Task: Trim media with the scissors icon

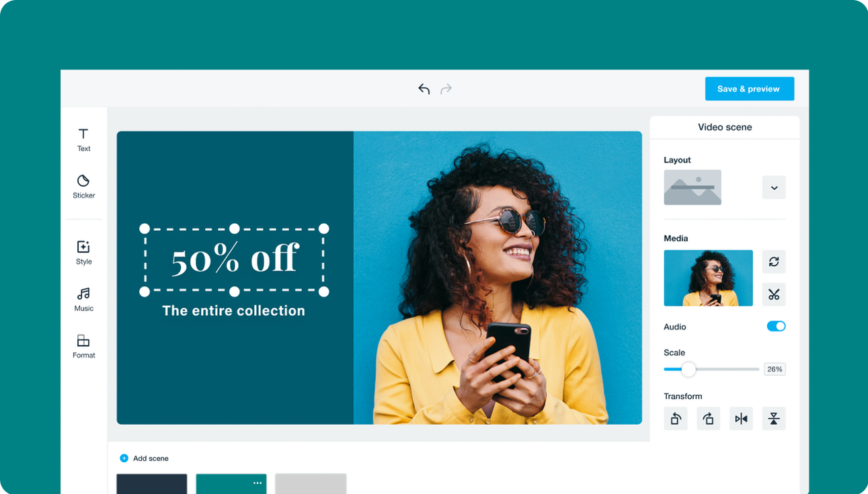Action: coord(774,294)
